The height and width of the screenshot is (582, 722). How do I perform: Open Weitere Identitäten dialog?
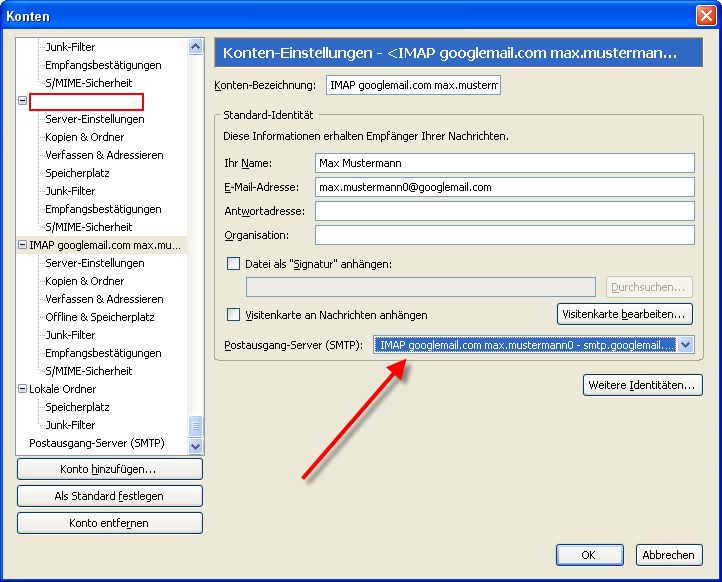click(642, 385)
